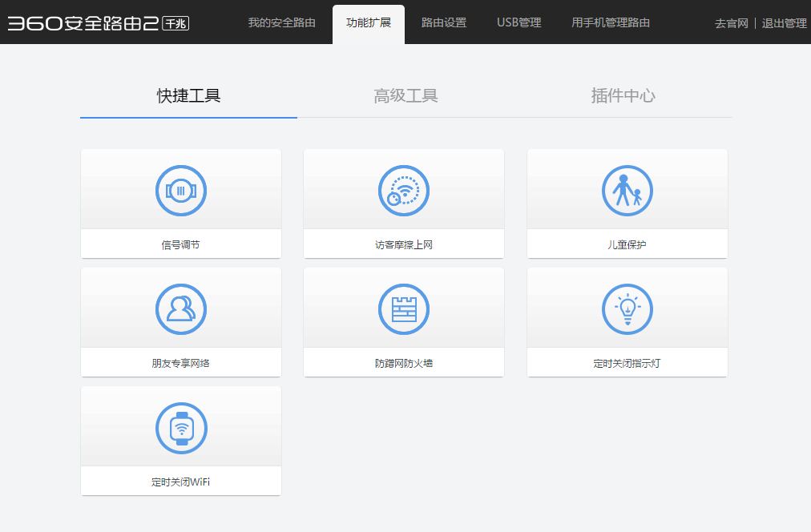Open the 朋友专享网络 friend network icon
Image resolution: width=811 pixels, height=532 pixels.
coord(180,308)
